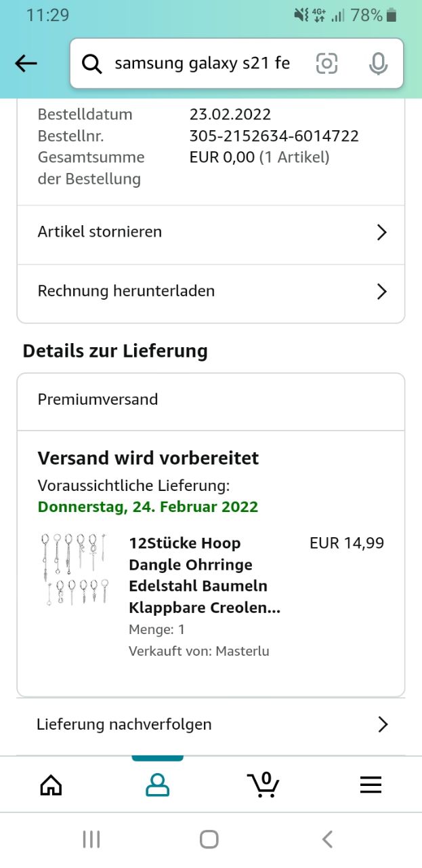422x868 pixels.
Task: Expand Lieferung nachverfolgen chevron
Action: [x=383, y=724]
